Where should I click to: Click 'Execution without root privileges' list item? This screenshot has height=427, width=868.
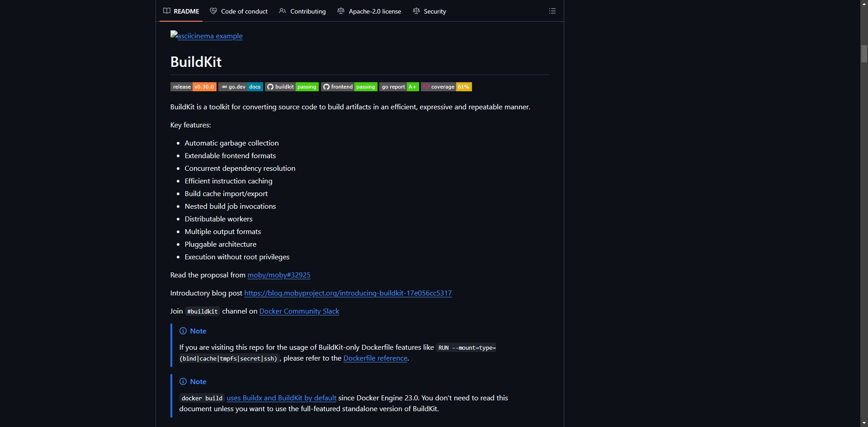237,257
